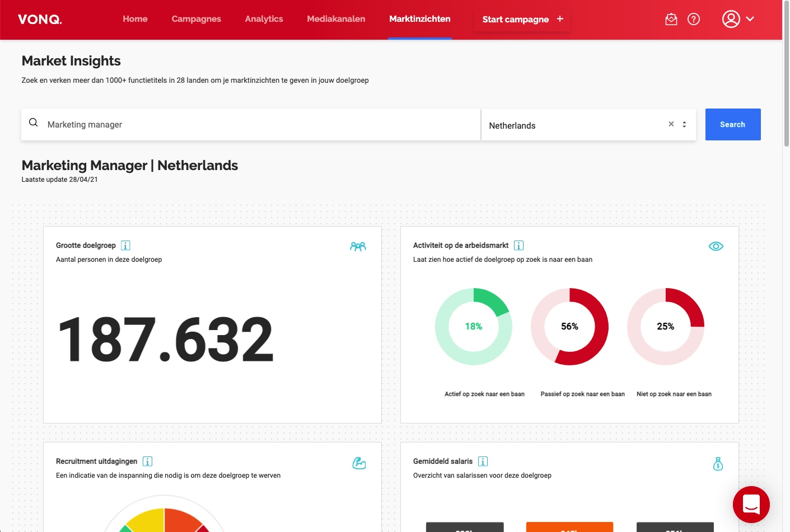Click 'Niet op zoek naar een baan' label

click(674, 394)
